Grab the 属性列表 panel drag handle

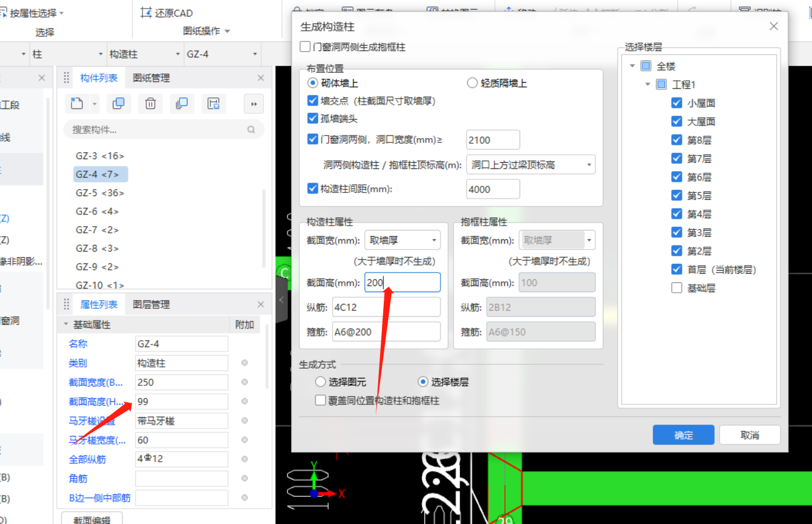pyautogui.click(x=67, y=305)
